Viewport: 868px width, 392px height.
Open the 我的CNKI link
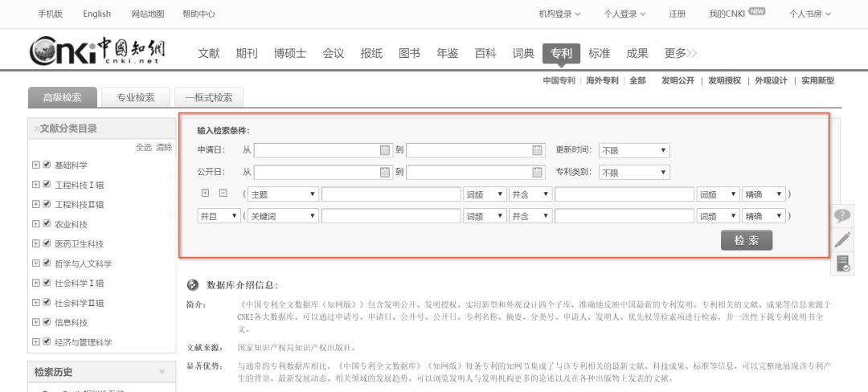coord(727,14)
